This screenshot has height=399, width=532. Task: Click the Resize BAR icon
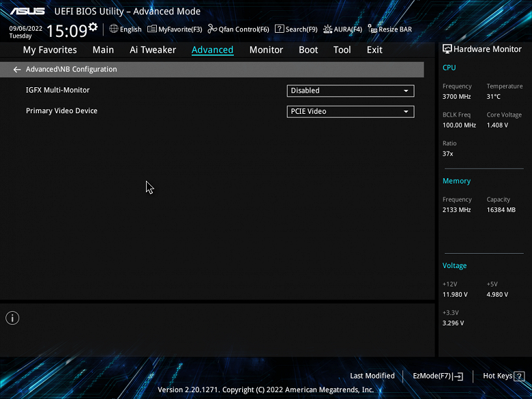tap(372, 29)
